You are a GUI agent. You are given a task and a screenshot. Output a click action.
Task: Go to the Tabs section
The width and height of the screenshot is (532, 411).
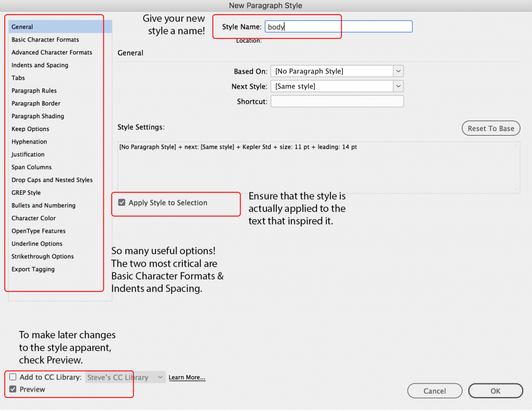click(18, 78)
